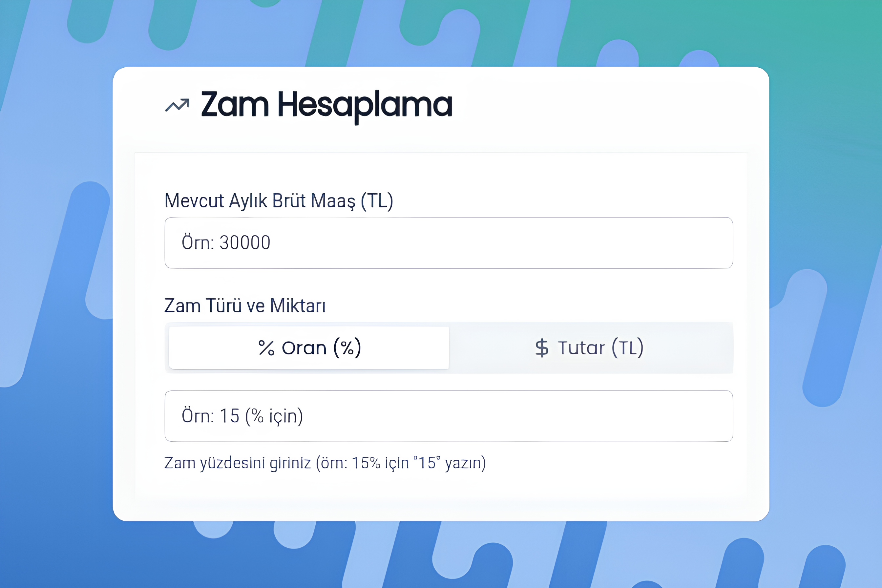Switch to the "Tutar (TL)" raise type
882x588 pixels.
tap(591, 347)
